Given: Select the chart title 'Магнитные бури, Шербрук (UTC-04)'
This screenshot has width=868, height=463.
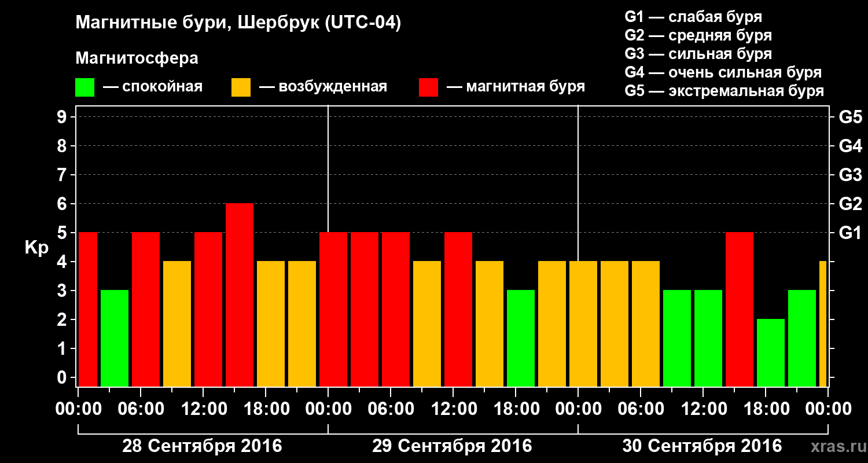Looking at the screenshot, I should click(x=238, y=24).
